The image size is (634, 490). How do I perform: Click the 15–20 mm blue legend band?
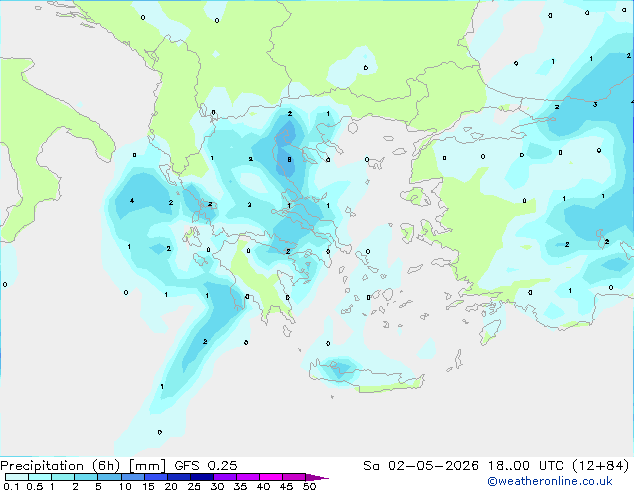click(156, 477)
